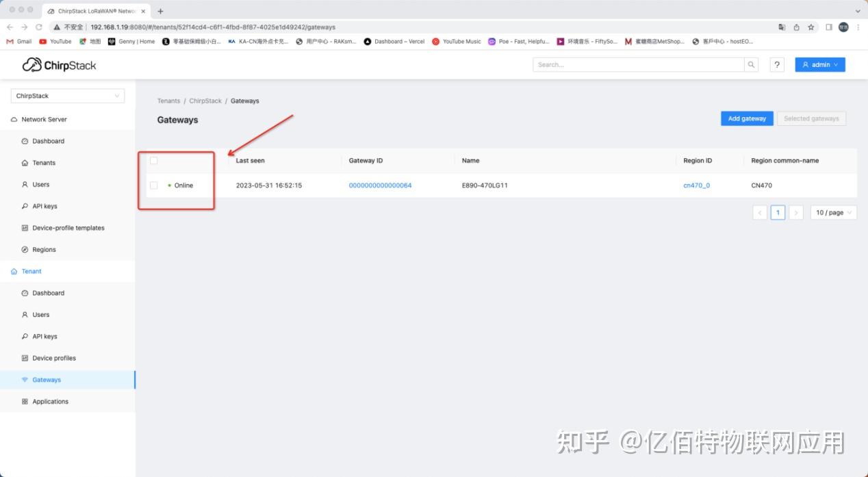Image resolution: width=868 pixels, height=477 pixels.
Task: Click the Add gateway button
Action: pos(746,118)
